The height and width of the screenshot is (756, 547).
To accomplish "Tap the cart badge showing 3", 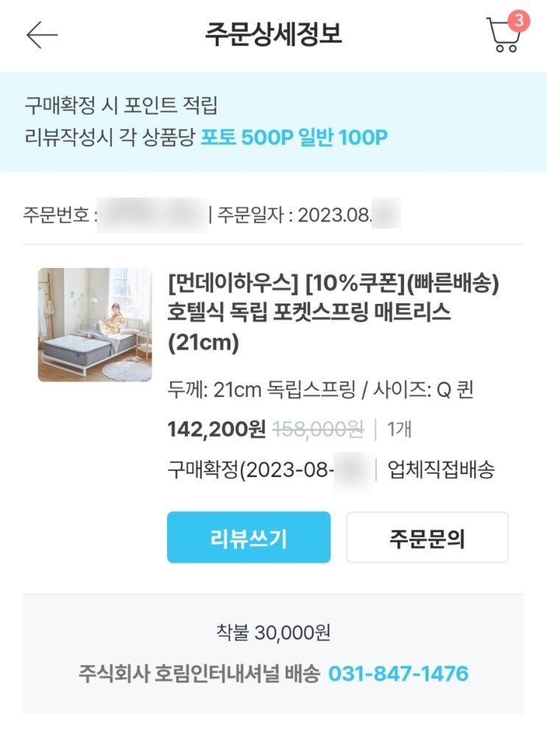I will pos(518,21).
